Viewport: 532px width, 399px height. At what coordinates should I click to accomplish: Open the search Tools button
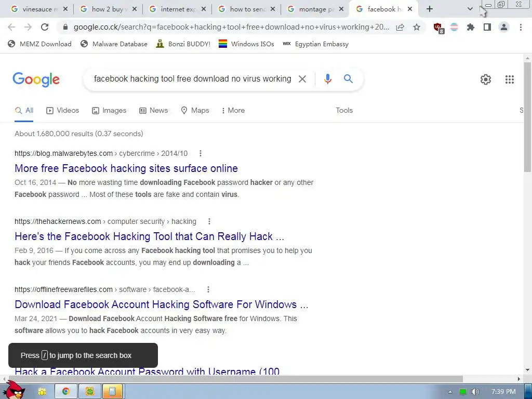pos(344,110)
